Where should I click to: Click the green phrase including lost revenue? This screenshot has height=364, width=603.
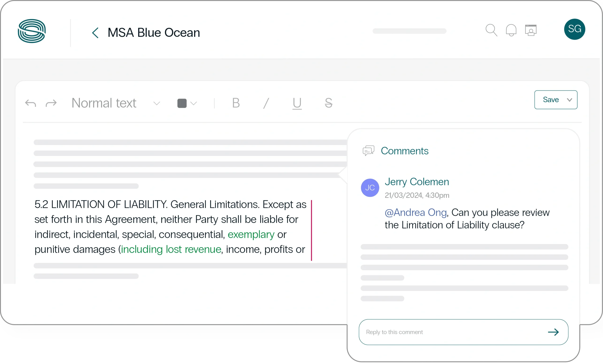(x=171, y=249)
